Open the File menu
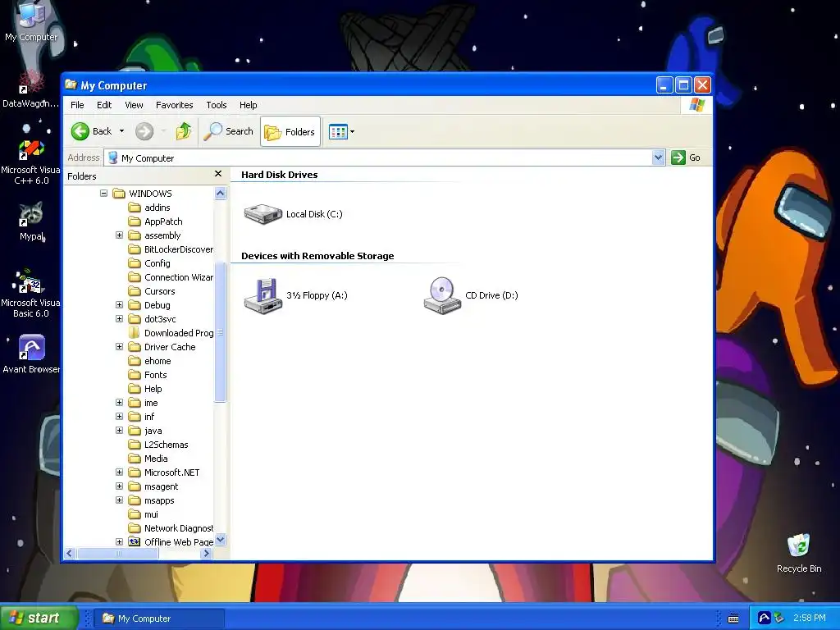The image size is (840, 630). [x=77, y=105]
